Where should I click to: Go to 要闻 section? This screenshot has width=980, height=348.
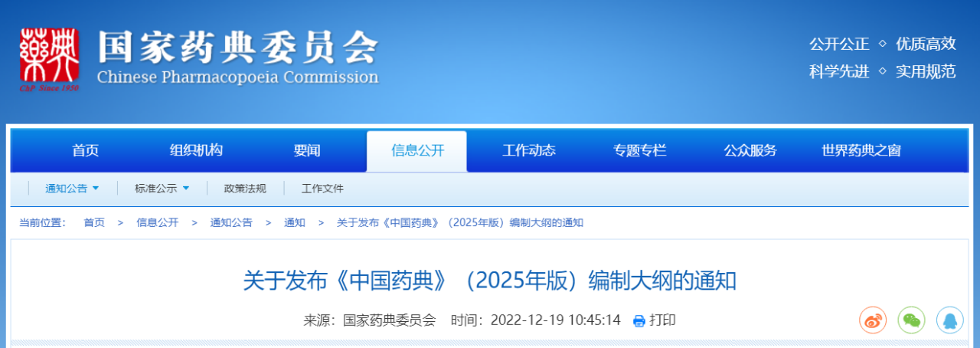click(x=307, y=151)
